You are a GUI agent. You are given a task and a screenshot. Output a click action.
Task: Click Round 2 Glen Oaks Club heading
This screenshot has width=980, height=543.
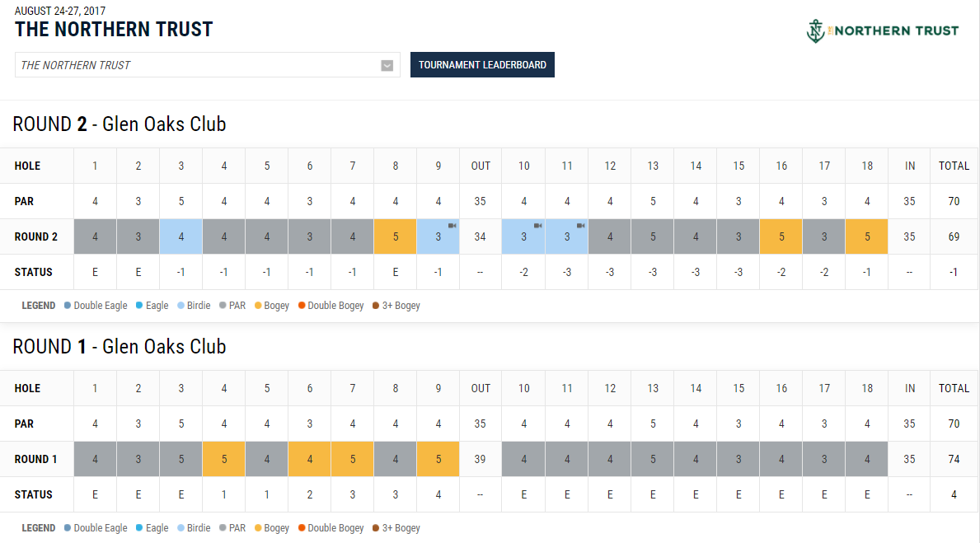pyautogui.click(x=120, y=124)
